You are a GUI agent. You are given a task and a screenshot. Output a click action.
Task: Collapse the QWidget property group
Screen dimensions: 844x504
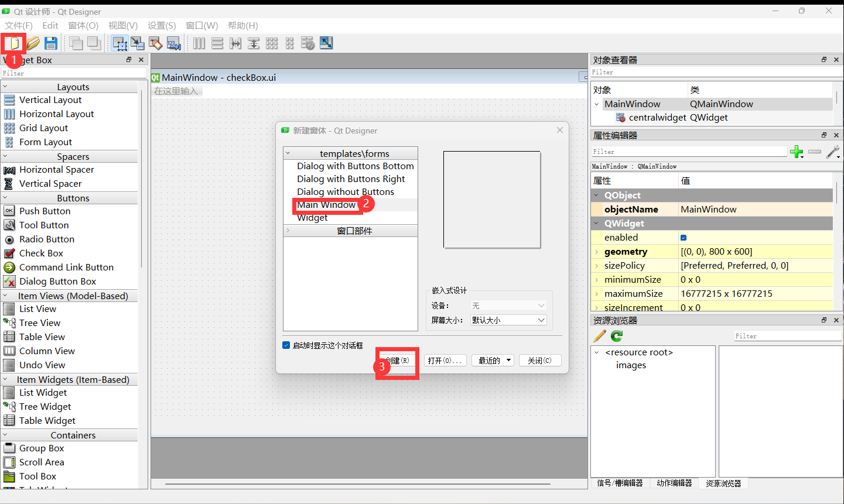597,224
